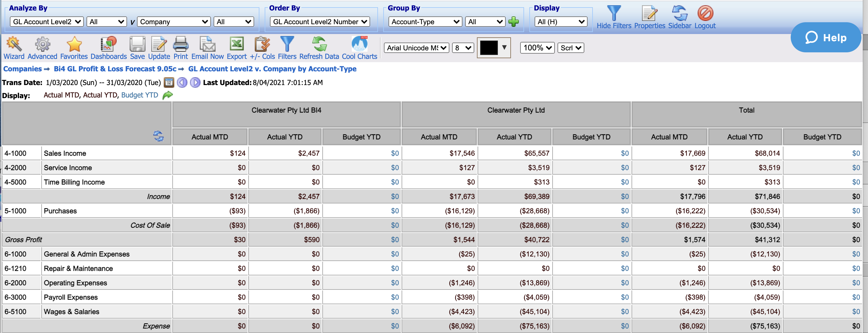Open the Arial Unicode font dropdown

pyautogui.click(x=416, y=48)
